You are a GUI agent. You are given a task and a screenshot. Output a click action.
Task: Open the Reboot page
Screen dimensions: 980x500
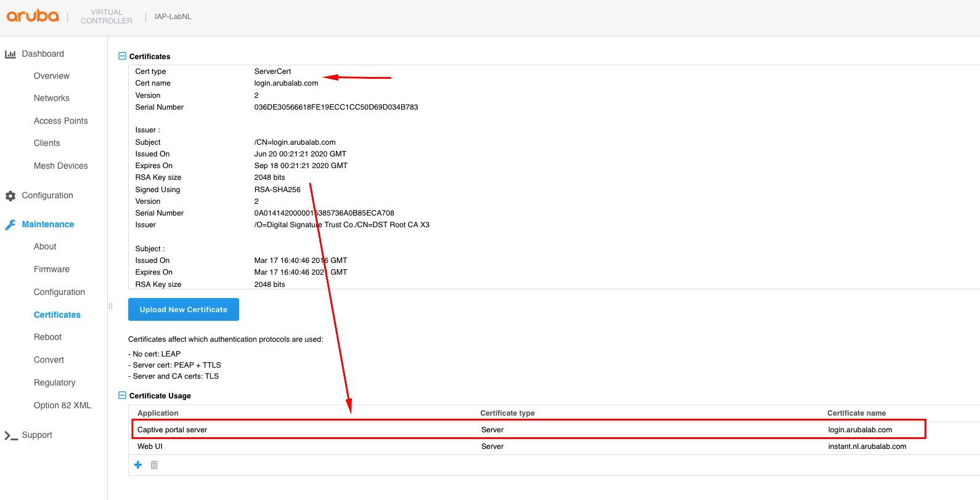pos(48,337)
